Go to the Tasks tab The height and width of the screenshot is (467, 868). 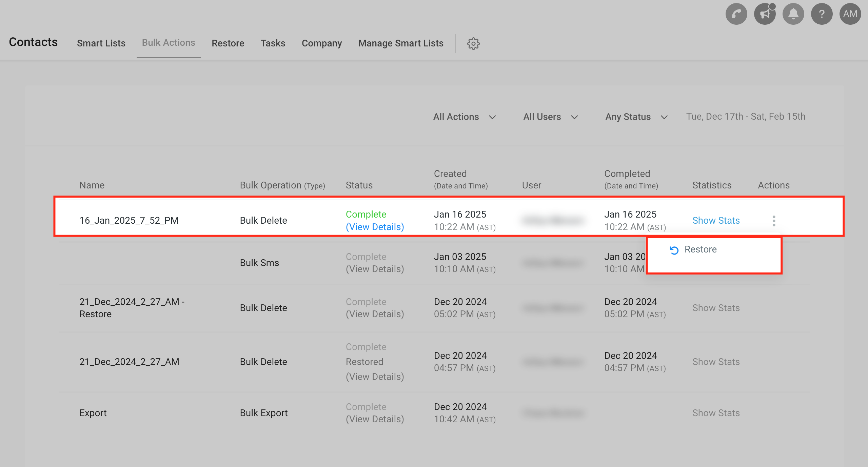pos(273,43)
